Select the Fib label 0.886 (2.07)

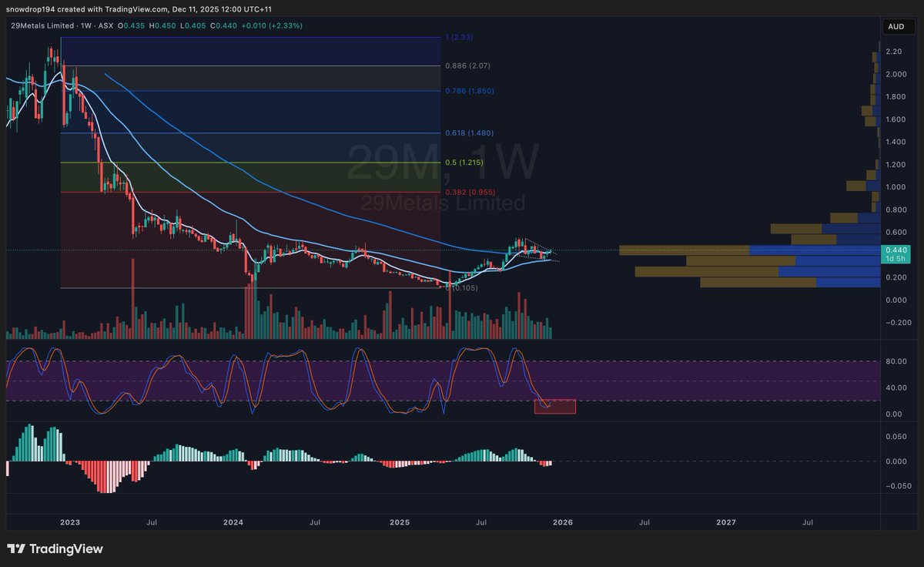(467, 65)
